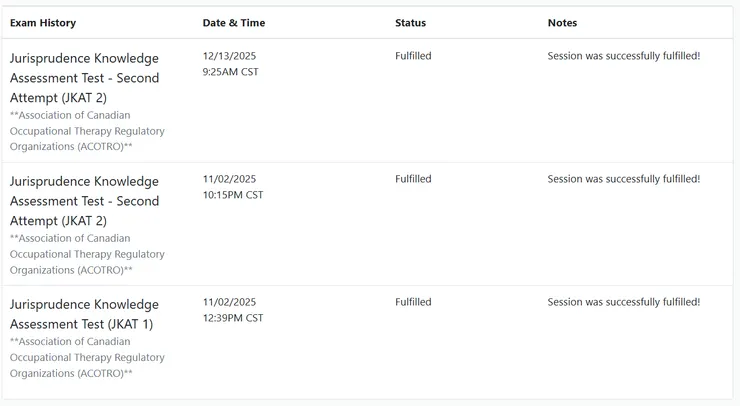Click the 11/02/2025 date above 10:15PM
The width and height of the screenshot is (740, 406).
(229, 179)
